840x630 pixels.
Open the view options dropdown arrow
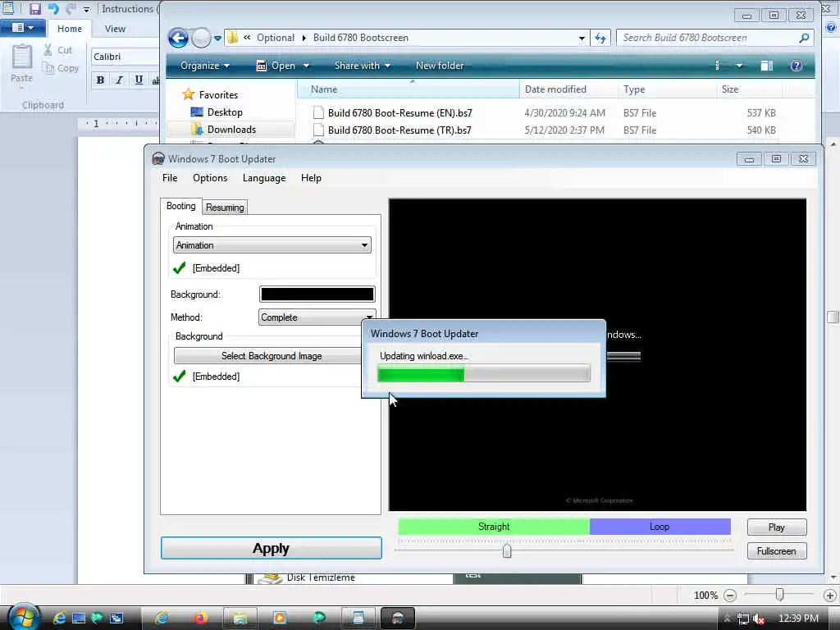pos(739,66)
